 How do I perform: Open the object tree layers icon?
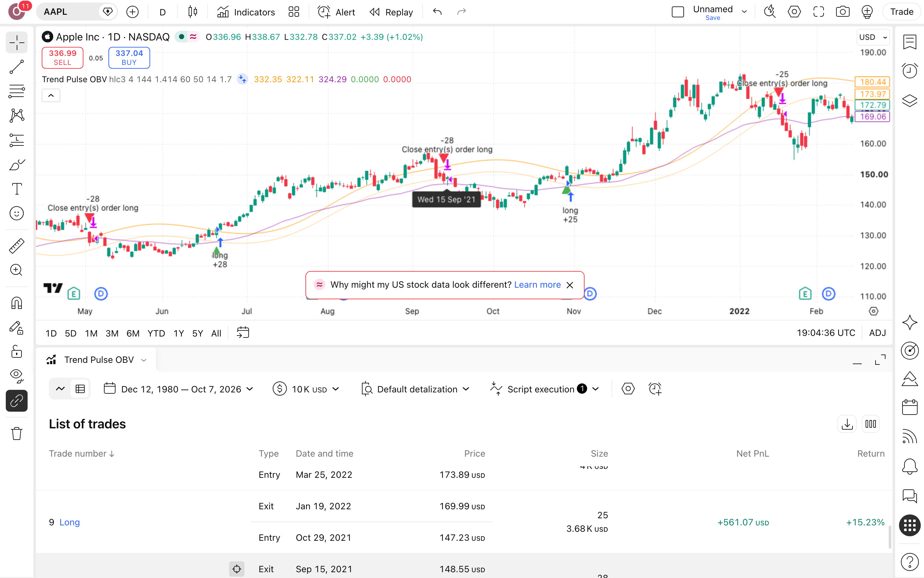(910, 101)
